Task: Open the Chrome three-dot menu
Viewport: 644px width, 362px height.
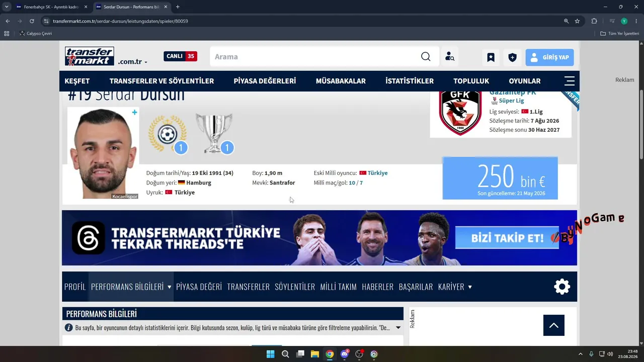Action: click(x=636, y=21)
